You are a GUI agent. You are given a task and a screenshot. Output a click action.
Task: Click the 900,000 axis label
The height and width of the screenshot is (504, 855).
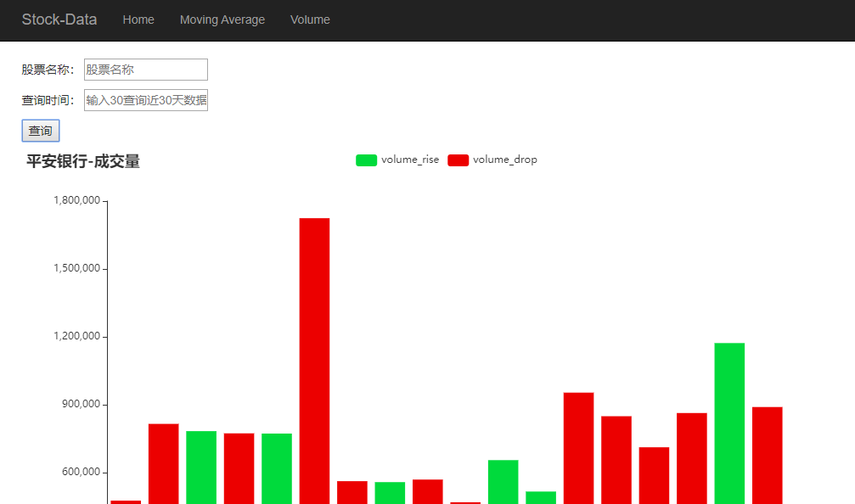coord(82,404)
